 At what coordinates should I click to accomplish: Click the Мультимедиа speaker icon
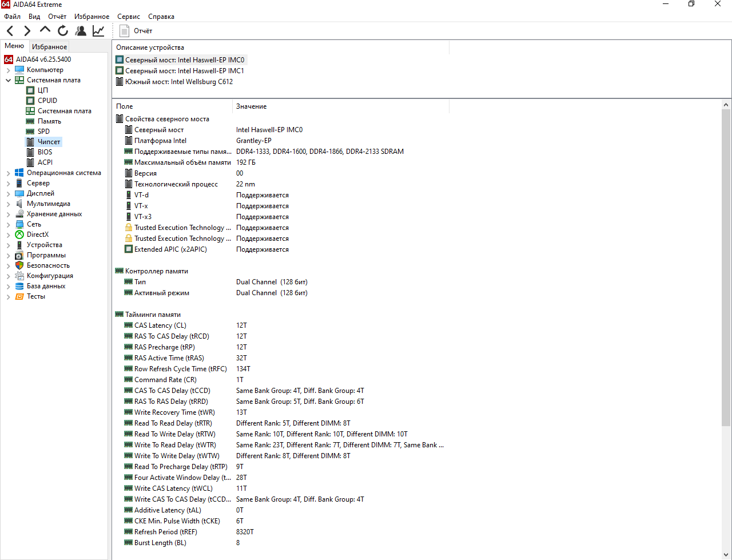(20, 204)
